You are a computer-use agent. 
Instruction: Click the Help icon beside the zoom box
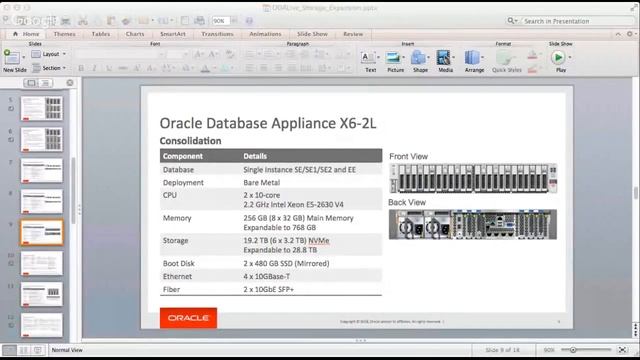pos(249,20)
